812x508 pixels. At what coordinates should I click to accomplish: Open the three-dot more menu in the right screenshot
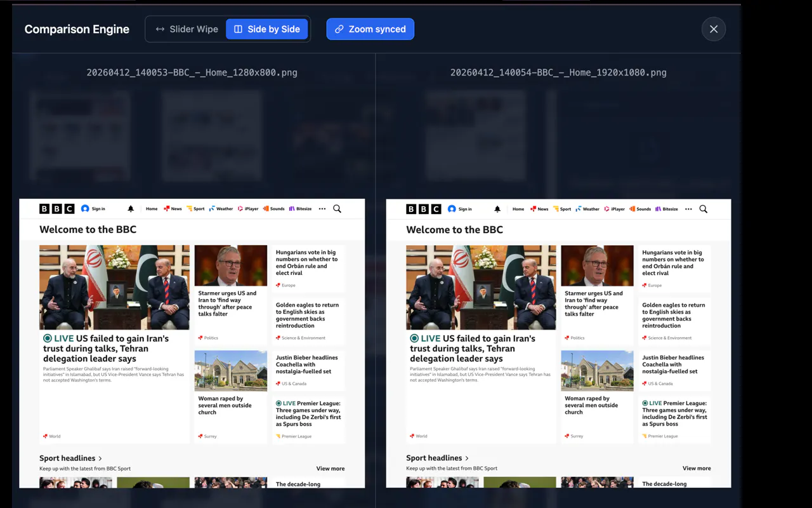point(688,209)
